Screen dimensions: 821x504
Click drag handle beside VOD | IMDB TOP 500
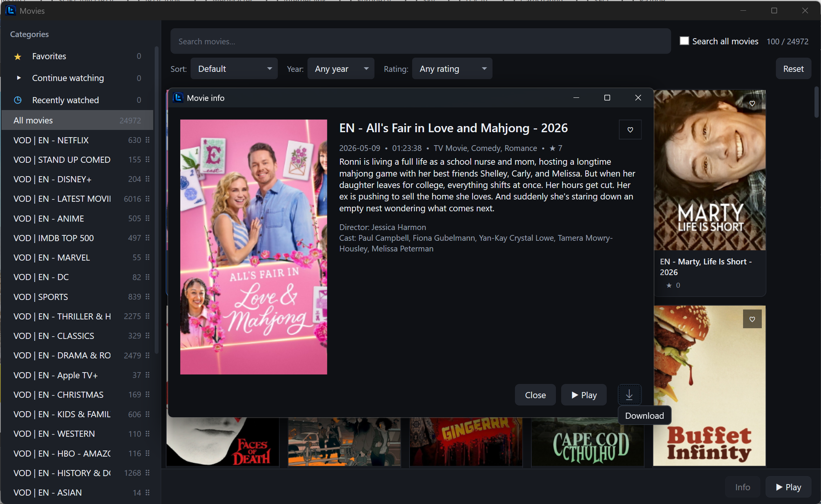click(147, 238)
